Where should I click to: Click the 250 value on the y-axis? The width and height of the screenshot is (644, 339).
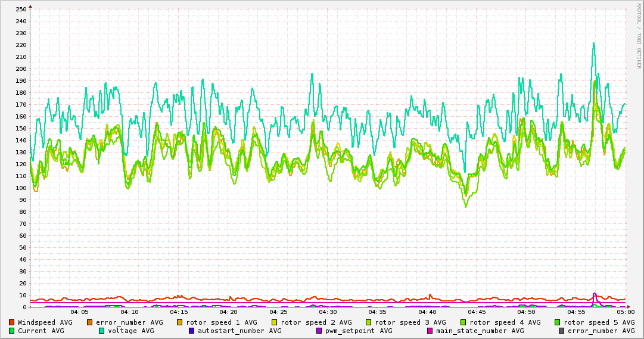pos(20,9)
